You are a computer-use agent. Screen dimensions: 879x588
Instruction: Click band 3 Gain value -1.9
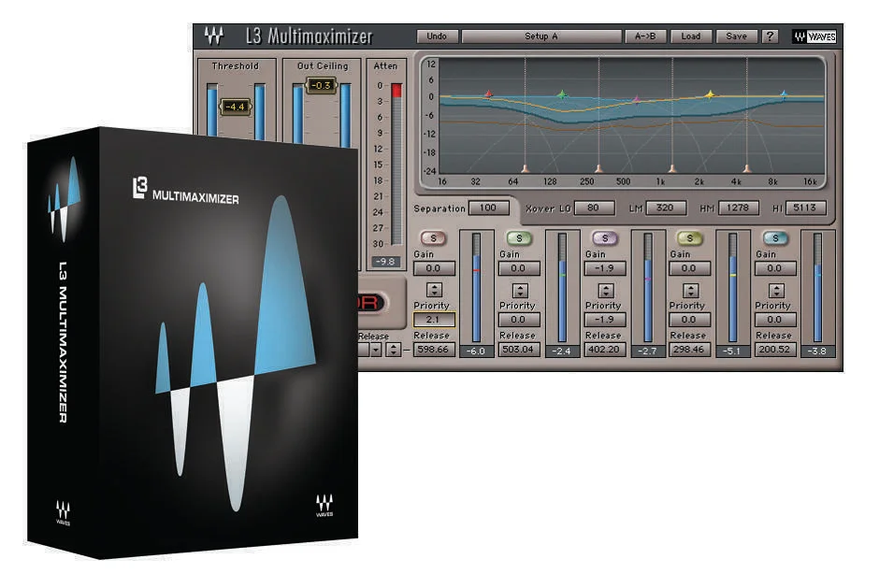605,268
